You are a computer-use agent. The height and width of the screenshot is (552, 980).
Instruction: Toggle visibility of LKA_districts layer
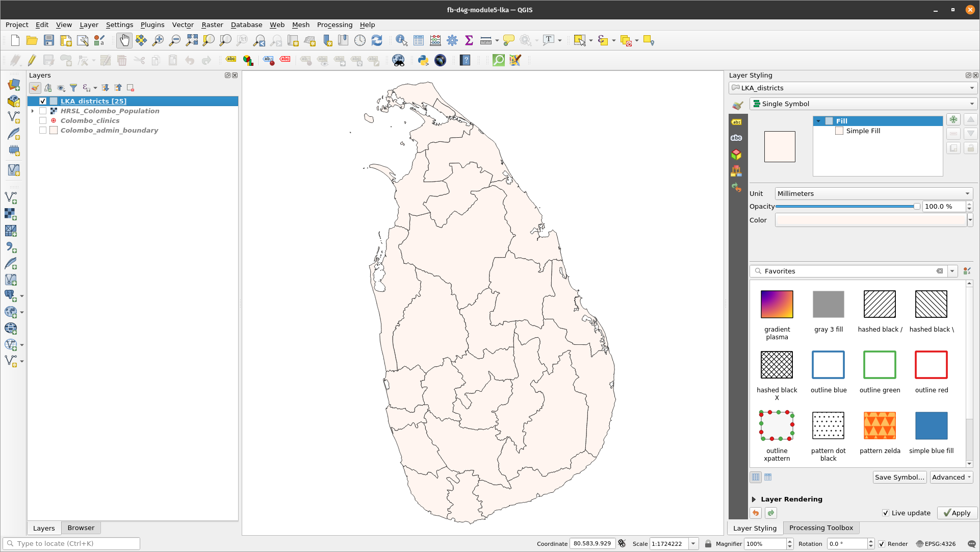pos(43,102)
